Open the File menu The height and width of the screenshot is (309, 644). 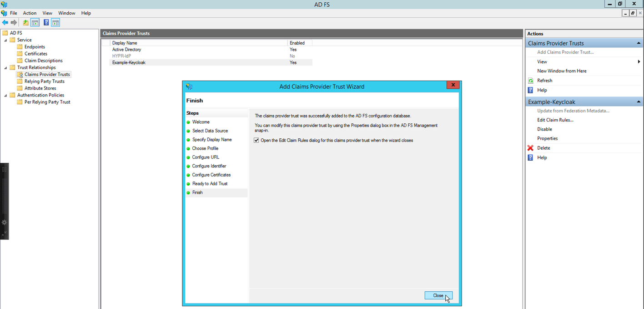pyautogui.click(x=14, y=13)
